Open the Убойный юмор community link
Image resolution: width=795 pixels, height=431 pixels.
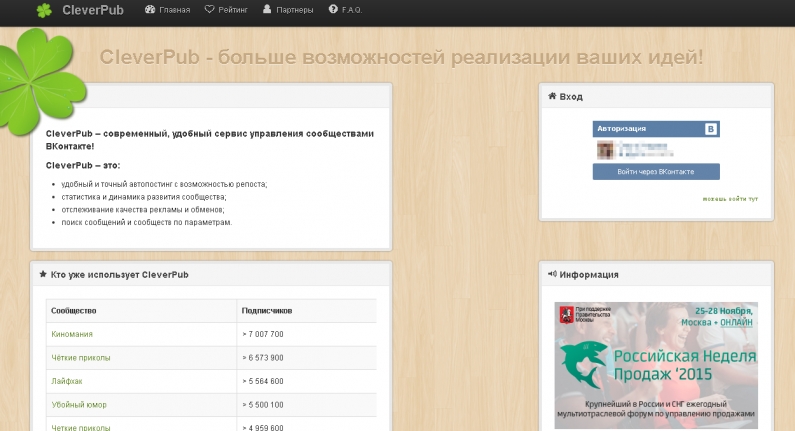click(x=79, y=405)
